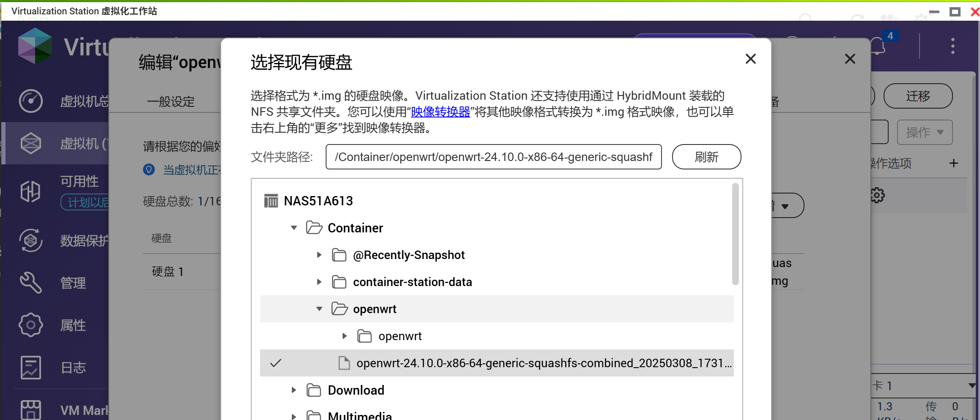Expand the Download folder
The height and width of the screenshot is (420, 980).
(x=294, y=390)
